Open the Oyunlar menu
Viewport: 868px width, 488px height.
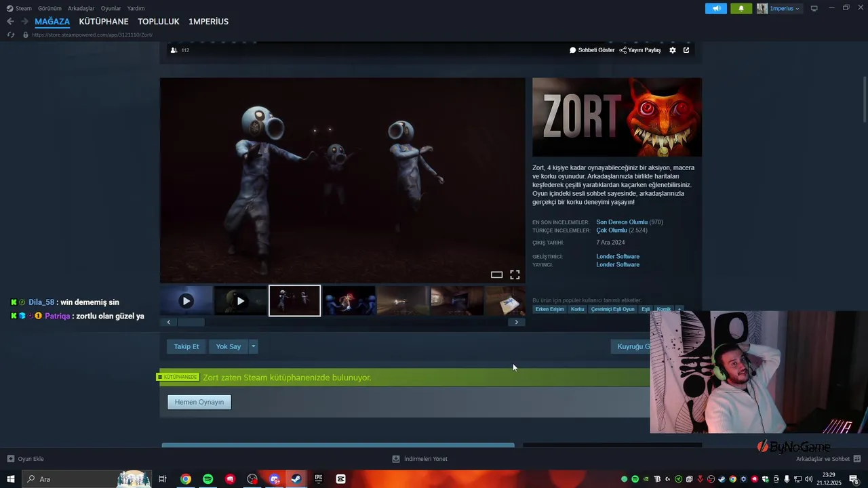[111, 8]
